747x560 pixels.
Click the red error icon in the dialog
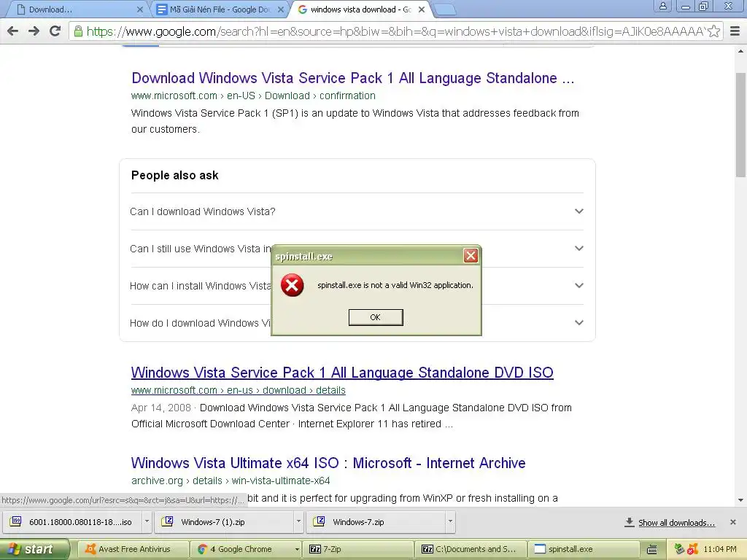(x=292, y=285)
